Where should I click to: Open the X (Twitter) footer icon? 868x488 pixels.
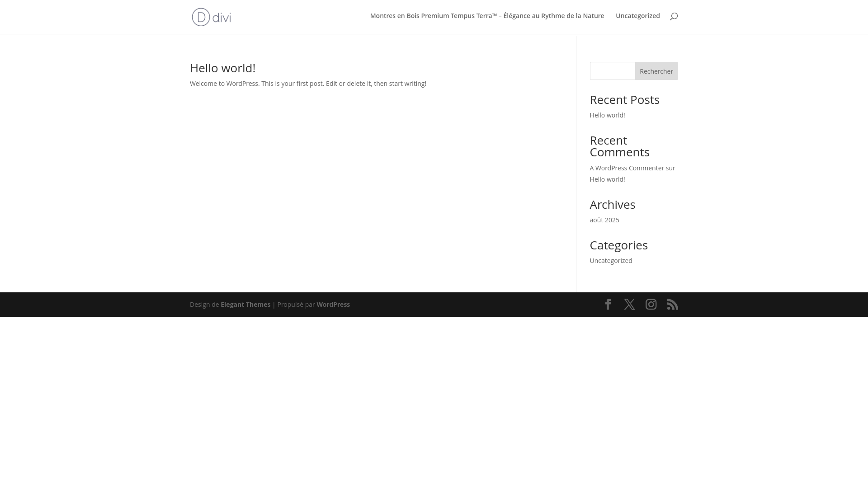(629, 305)
